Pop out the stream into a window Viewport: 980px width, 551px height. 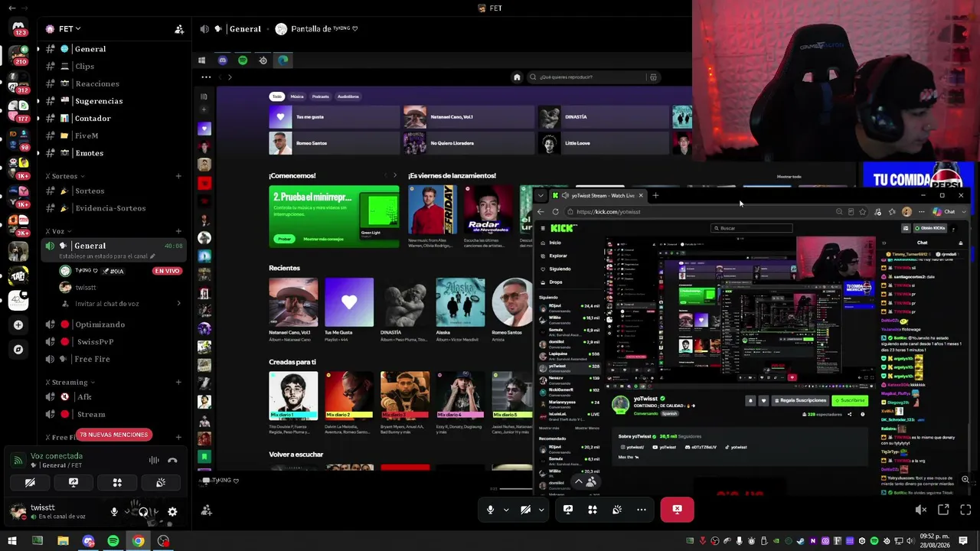tap(943, 510)
